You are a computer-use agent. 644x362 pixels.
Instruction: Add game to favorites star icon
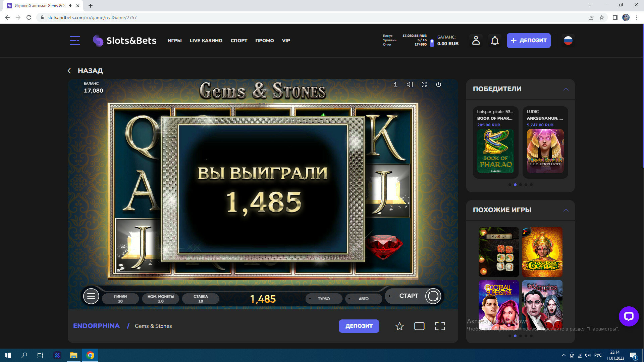coord(399,326)
